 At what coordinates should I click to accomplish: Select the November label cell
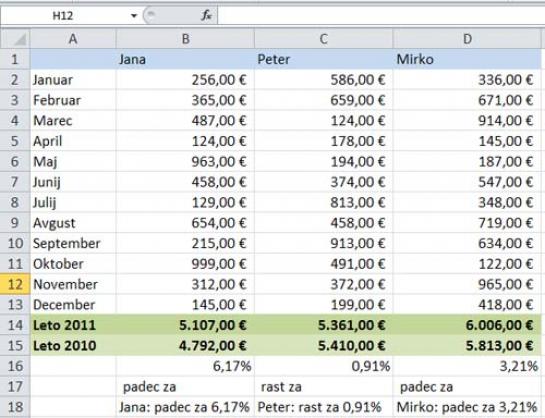(x=73, y=284)
